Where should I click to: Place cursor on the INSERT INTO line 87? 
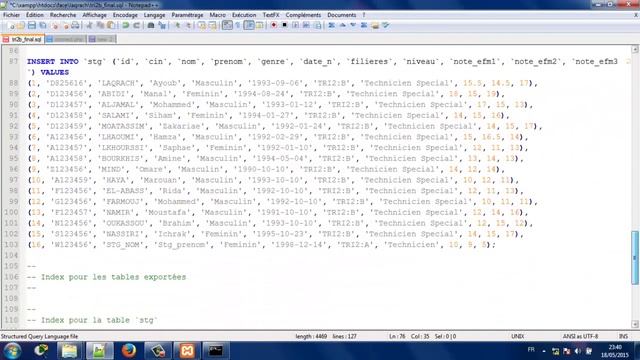coord(322,62)
